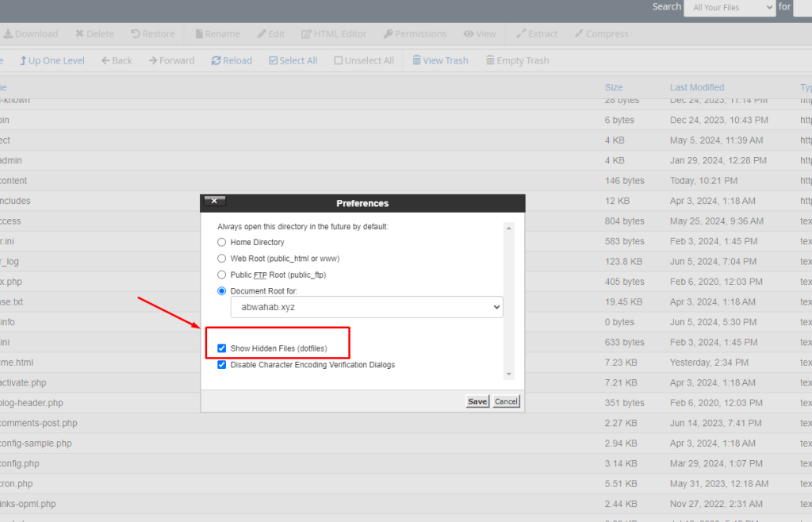This screenshot has width=812, height=522.
Task: Open Permissions via the key icon
Action: pyautogui.click(x=389, y=34)
